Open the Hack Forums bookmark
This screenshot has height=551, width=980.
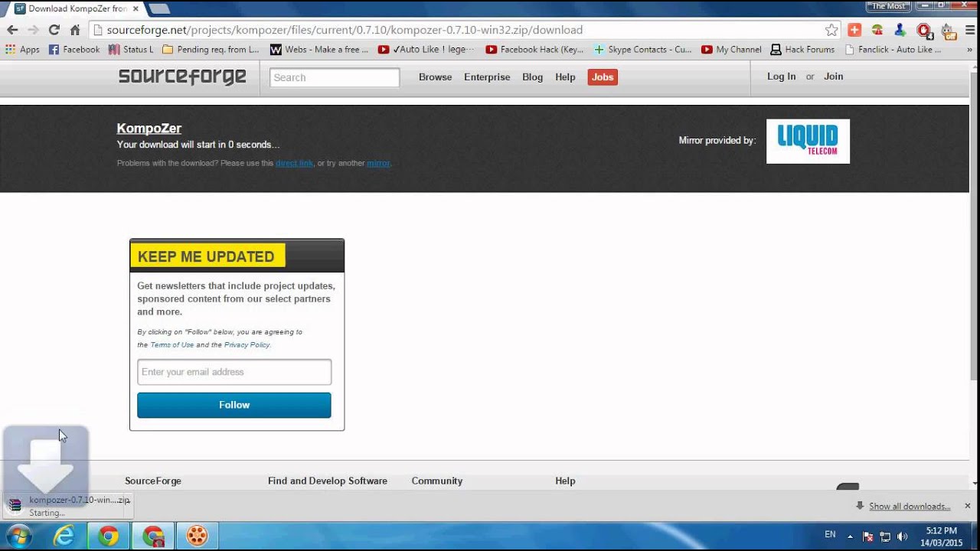(x=802, y=50)
